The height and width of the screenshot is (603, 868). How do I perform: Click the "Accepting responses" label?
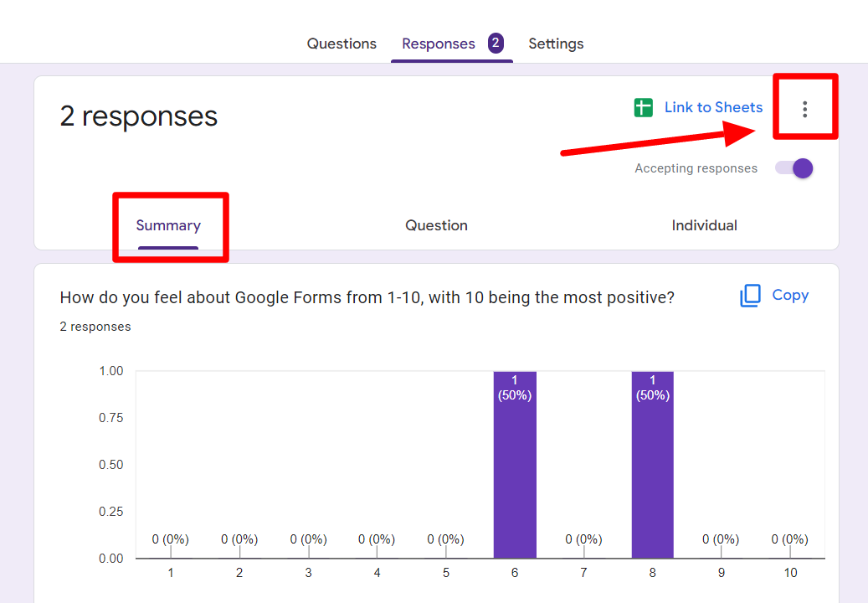point(696,168)
